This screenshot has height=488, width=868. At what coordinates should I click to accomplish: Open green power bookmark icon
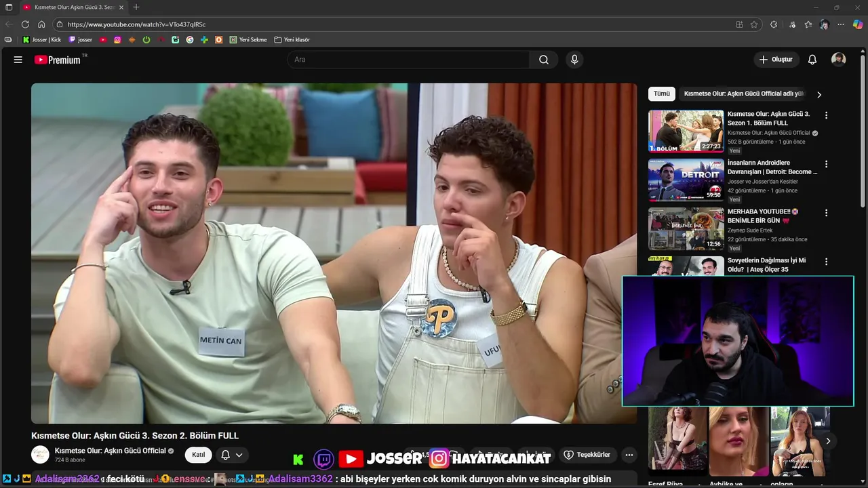[x=146, y=40]
